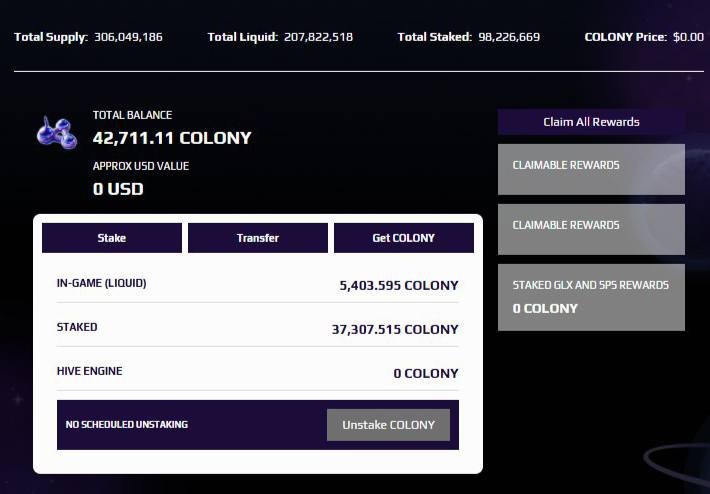The image size is (710, 494).
Task: Click the Total Supply statistic
Action: point(88,37)
